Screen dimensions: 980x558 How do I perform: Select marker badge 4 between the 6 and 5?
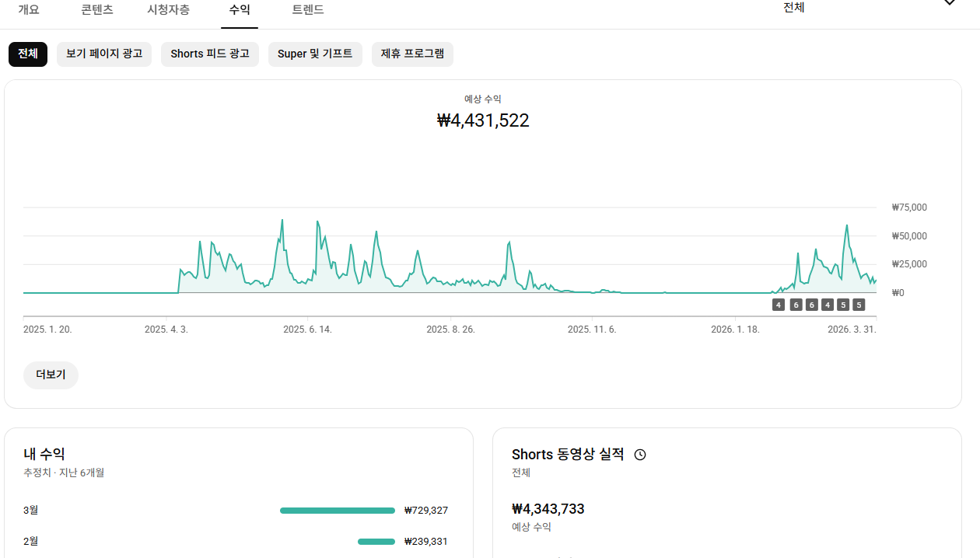(x=828, y=305)
